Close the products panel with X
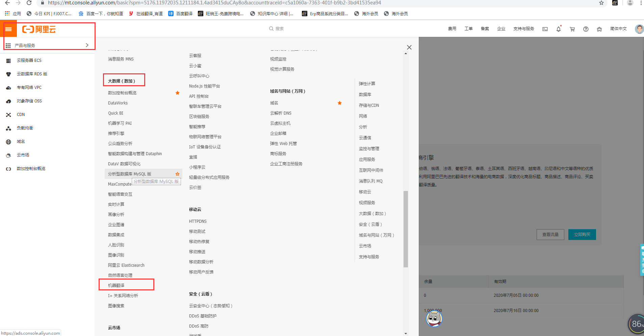 (409, 47)
